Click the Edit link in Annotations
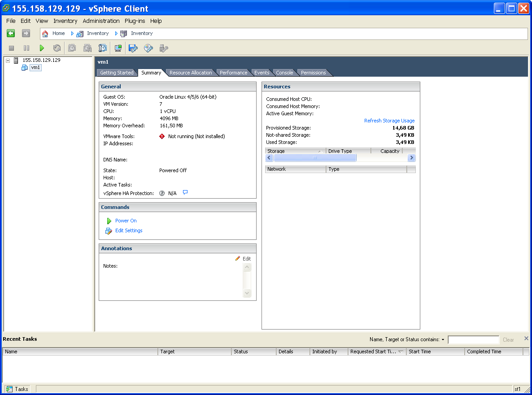Viewport: 532px width, 395px height. tap(247, 259)
